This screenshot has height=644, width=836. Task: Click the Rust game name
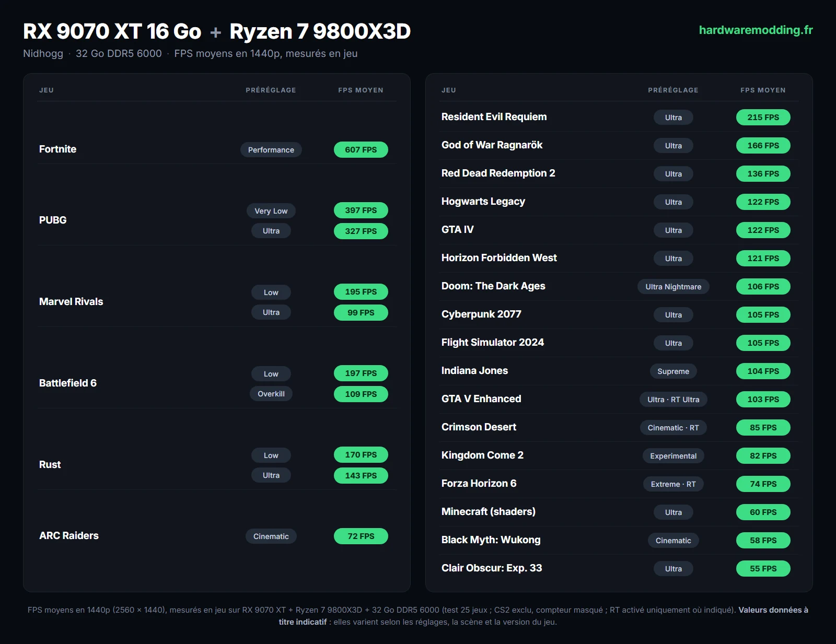[x=50, y=465]
